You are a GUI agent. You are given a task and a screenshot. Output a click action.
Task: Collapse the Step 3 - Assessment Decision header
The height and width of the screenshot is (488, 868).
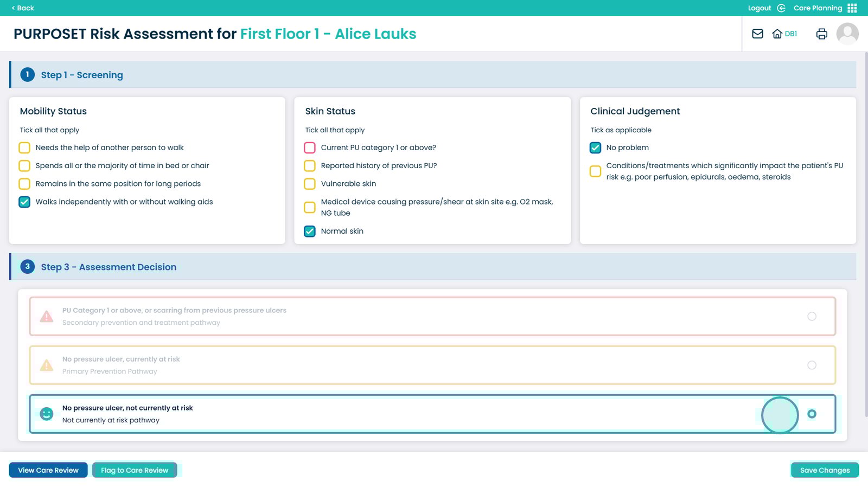tap(434, 267)
